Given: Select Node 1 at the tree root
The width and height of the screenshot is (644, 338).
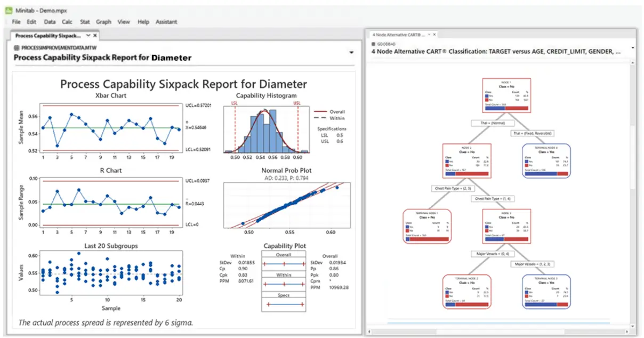Looking at the screenshot, I should (x=506, y=94).
